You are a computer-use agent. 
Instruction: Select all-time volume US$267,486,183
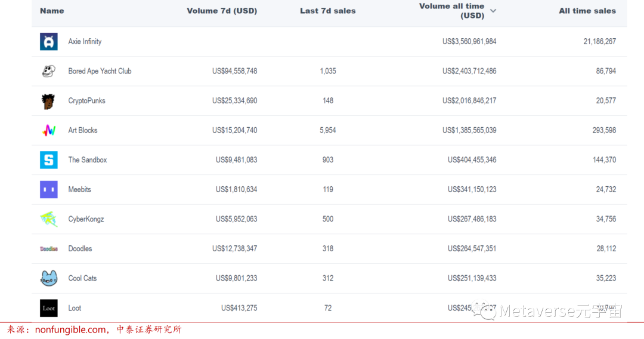pos(472,219)
